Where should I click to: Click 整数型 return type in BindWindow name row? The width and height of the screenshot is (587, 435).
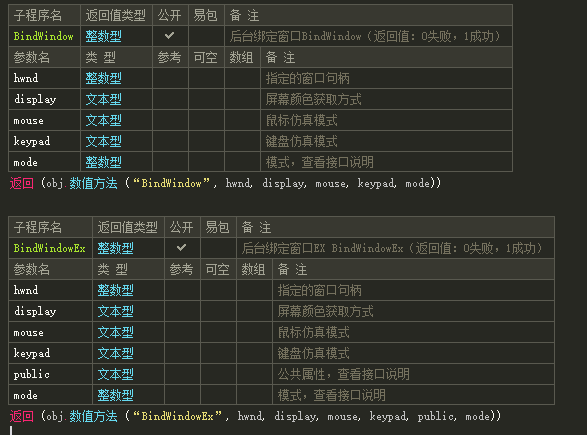point(104,36)
